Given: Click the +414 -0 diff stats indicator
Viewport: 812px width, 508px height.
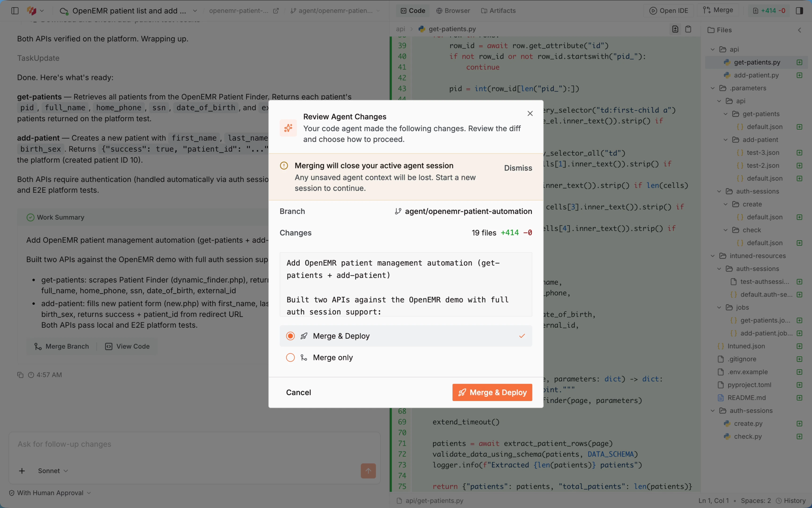Looking at the screenshot, I should point(769,10).
